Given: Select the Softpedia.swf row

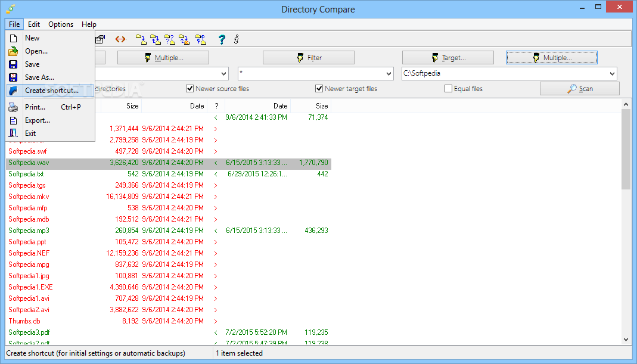Looking at the screenshot, I should 169,151.
